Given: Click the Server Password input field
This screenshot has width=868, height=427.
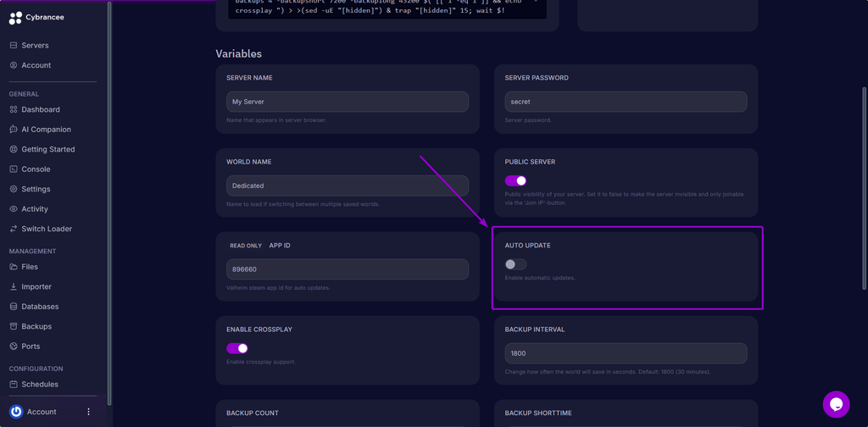Looking at the screenshot, I should (x=626, y=102).
